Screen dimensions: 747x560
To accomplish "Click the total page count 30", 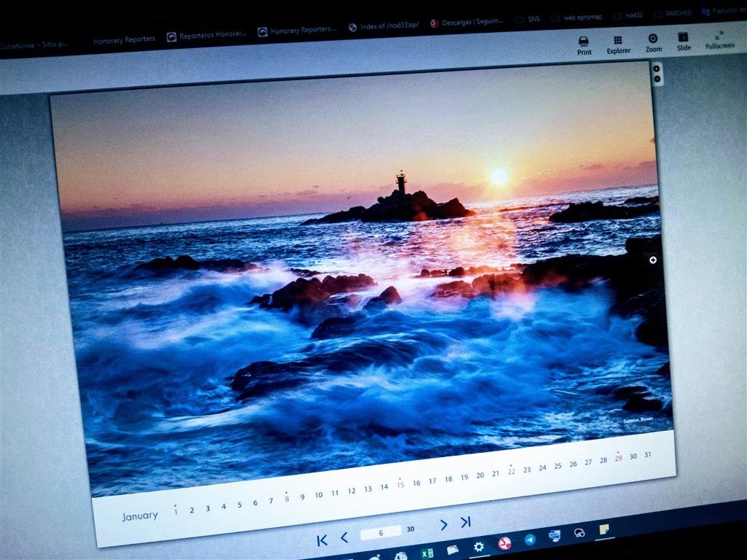I will (411, 529).
